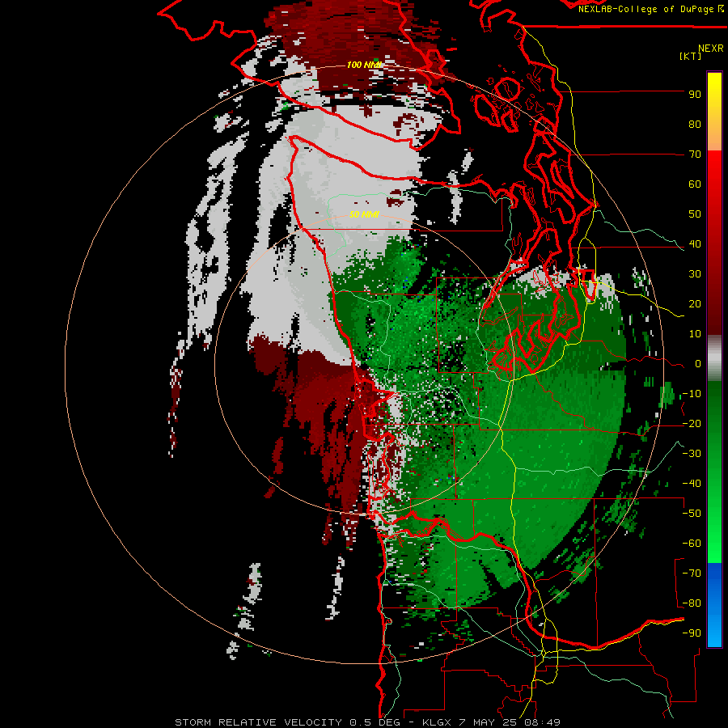Click the -40 value on the color scale
This screenshot has width=728, height=728.
click(x=692, y=484)
